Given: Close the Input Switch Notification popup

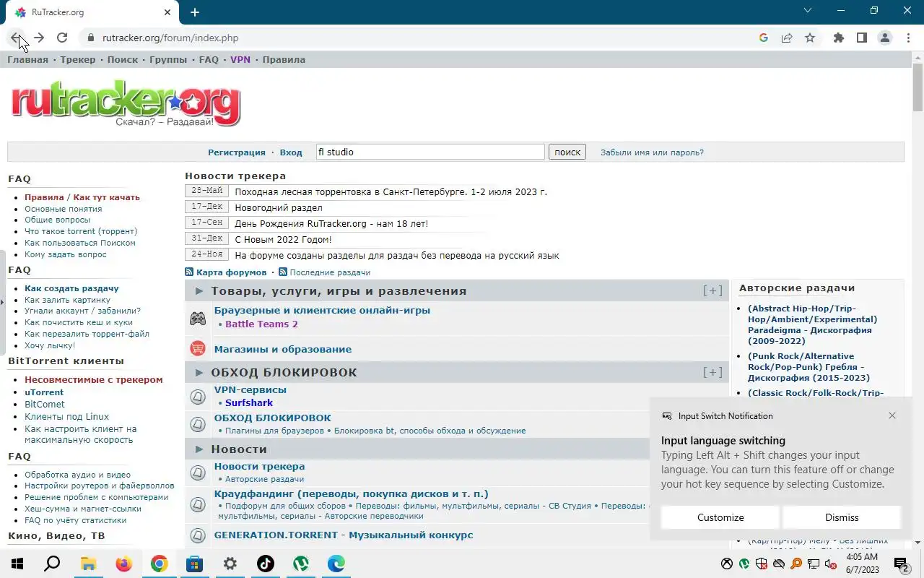Looking at the screenshot, I should (892, 415).
